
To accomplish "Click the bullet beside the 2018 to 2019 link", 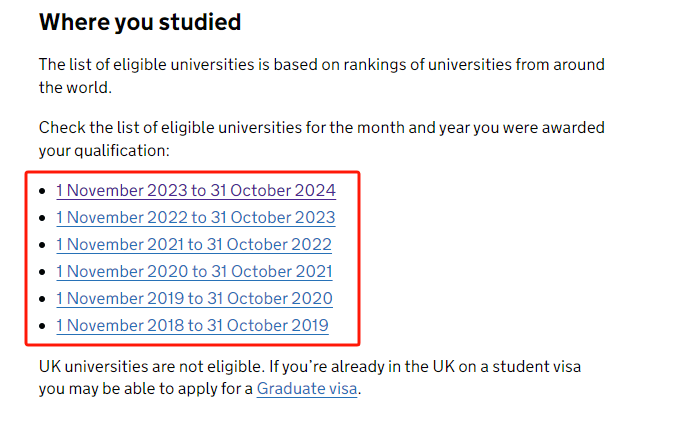I will tap(42, 326).
